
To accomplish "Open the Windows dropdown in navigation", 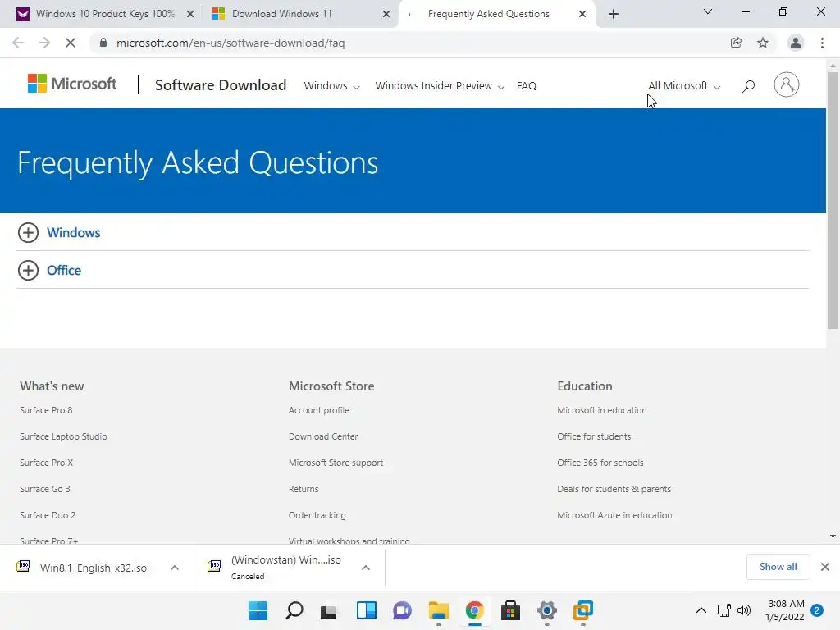I will (x=331, y=85).
